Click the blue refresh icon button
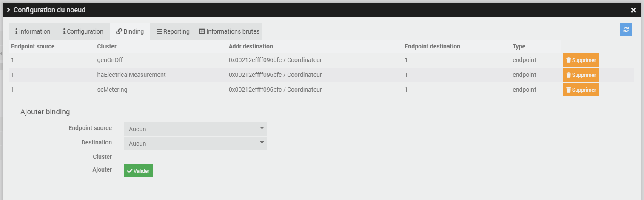This screenshot has height=200, width=644. 626,29
